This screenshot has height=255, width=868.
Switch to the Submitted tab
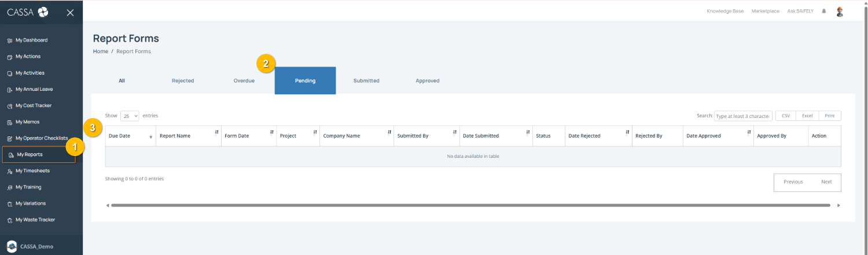click(366, 80)
